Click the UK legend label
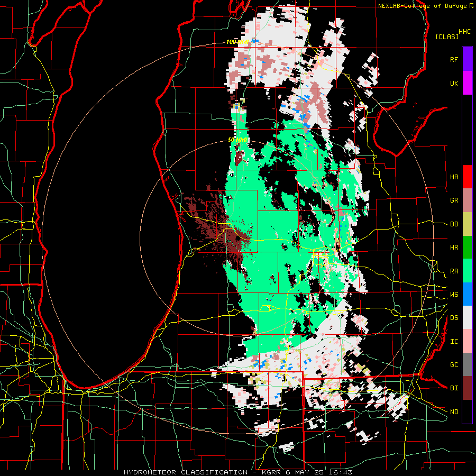476x476 pixels. pos(454,83)
